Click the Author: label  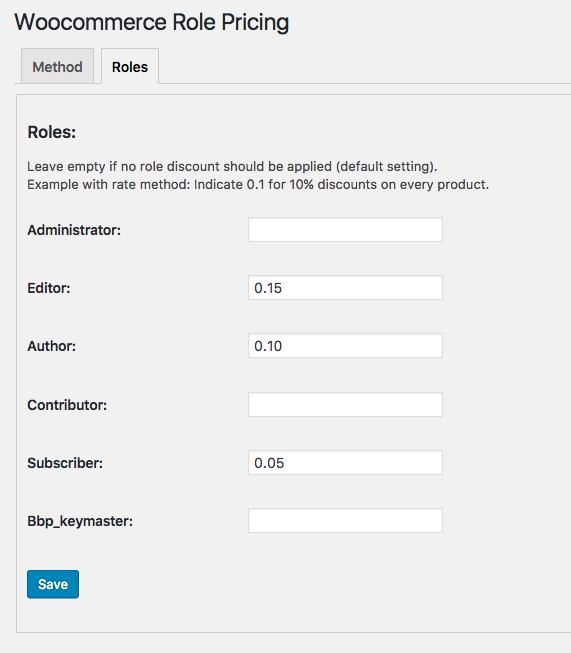(52, 346)
